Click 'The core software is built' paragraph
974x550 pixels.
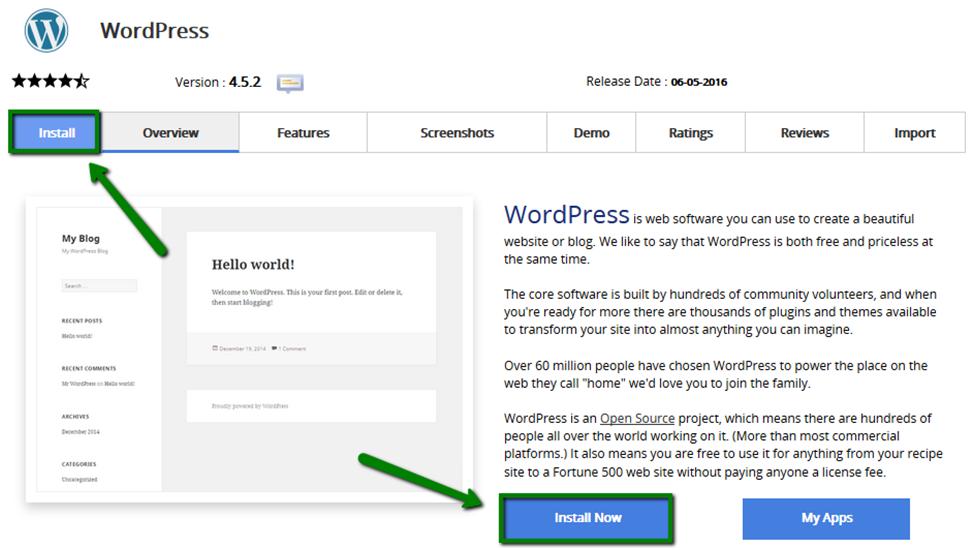pyautogui.click(x=720, y=312)
